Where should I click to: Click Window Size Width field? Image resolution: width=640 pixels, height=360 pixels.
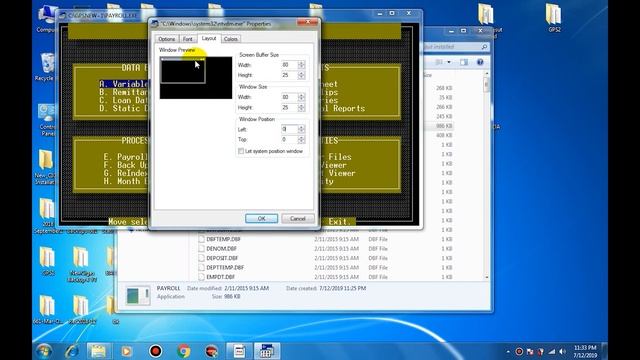click(289, 97)
